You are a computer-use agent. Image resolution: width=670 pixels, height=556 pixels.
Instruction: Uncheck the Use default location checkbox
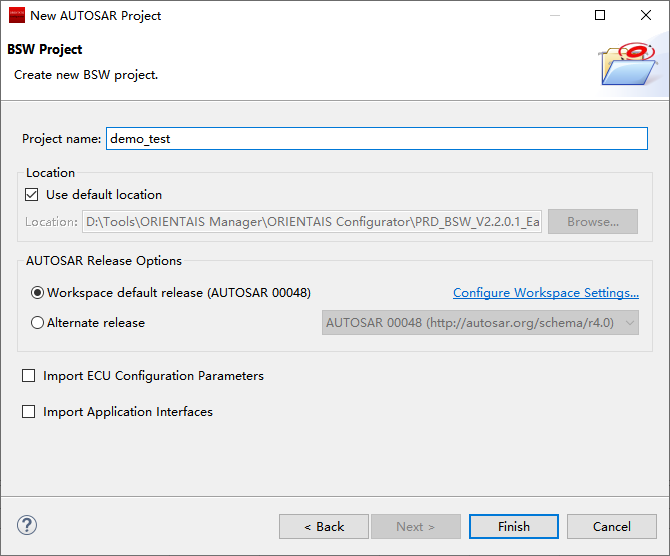click(x=33, y=195)
